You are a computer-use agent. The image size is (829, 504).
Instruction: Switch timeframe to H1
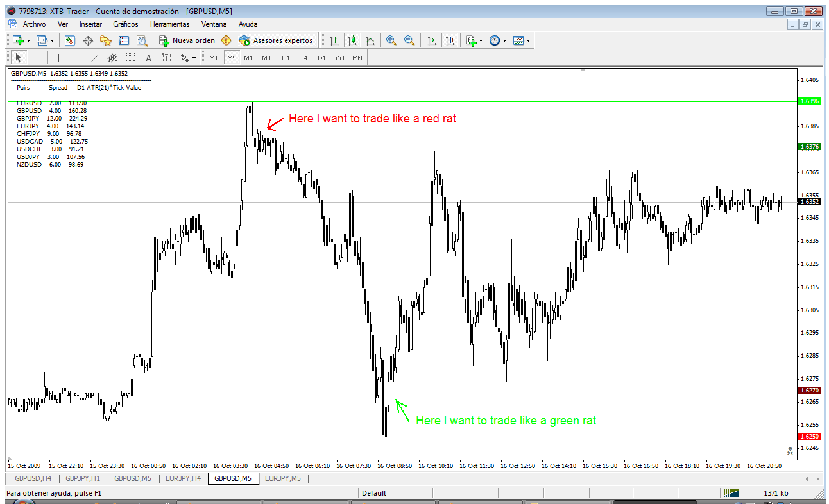pyautogui.click(x=286, y=58)
